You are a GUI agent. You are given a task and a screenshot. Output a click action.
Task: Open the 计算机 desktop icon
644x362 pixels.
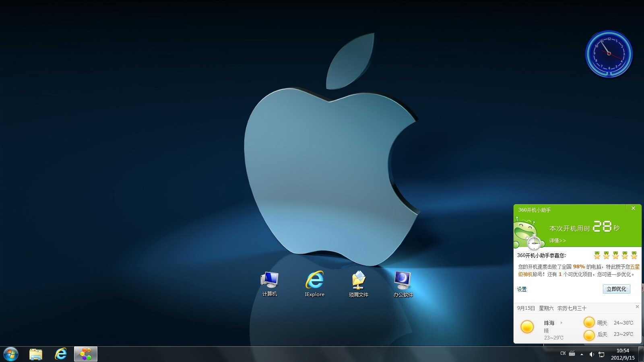coord(269,284)
